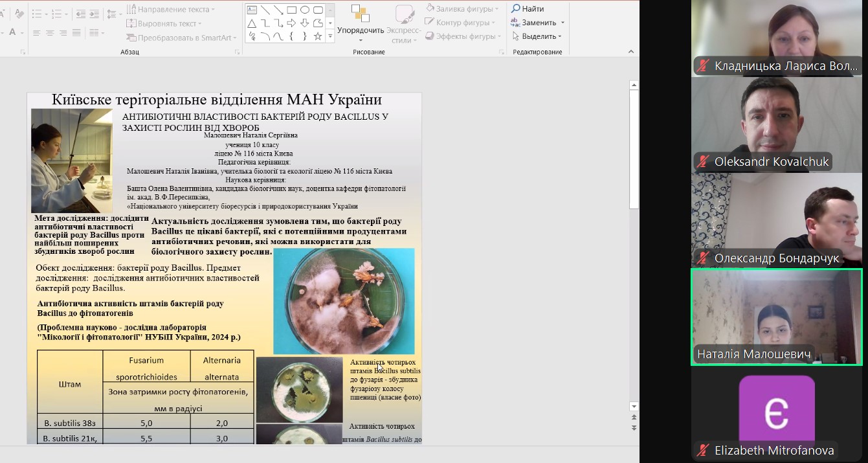Screen dimensions: 868x463
Task: Click the scroll up arrow of slide pane
Action: point(634,84)
